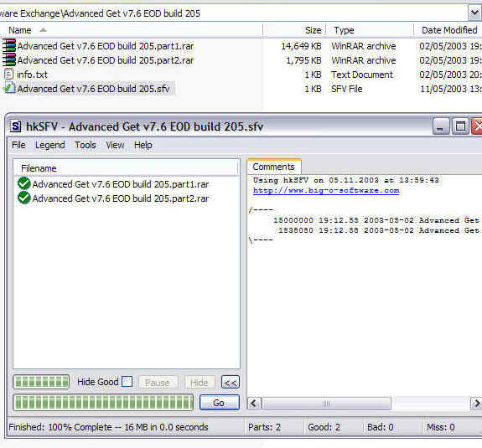Image resolution: width=482 pixels, height=448 pixels.
Task: Click the overall green progress bar
Action: [x=103, y=403]
